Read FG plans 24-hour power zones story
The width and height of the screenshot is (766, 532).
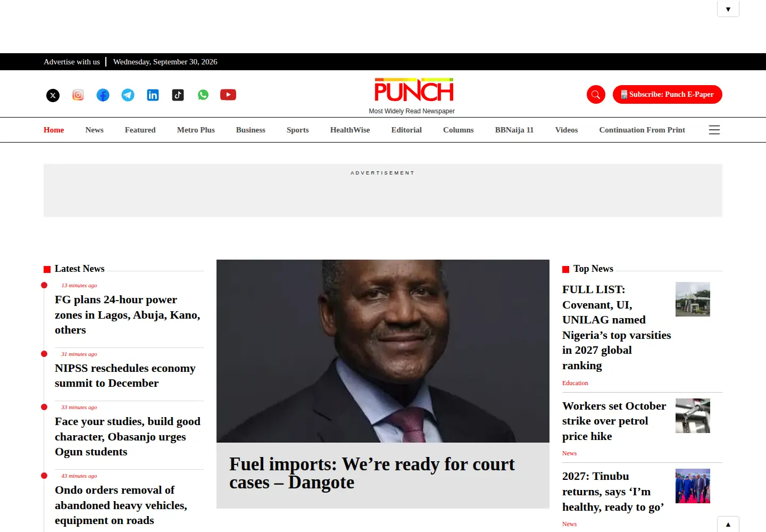128,315
